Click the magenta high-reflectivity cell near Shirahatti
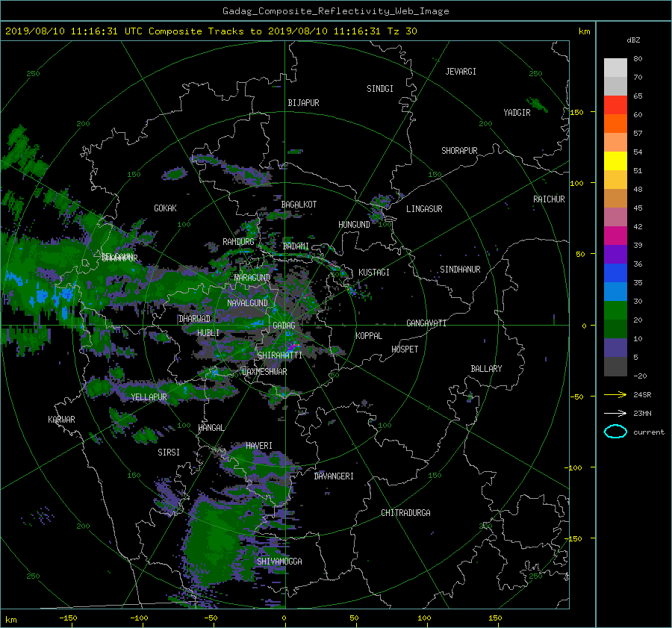 pos(293,345)
